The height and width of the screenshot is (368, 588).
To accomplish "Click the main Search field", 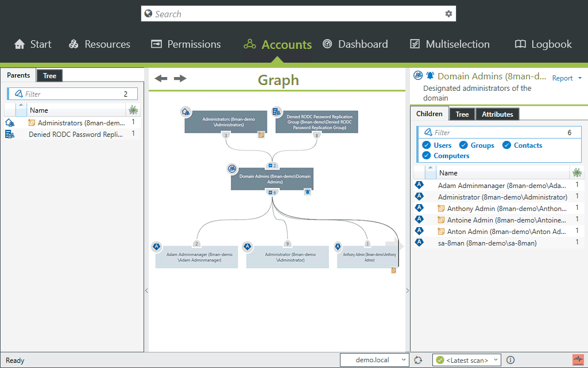I will [x=298, y=14].
